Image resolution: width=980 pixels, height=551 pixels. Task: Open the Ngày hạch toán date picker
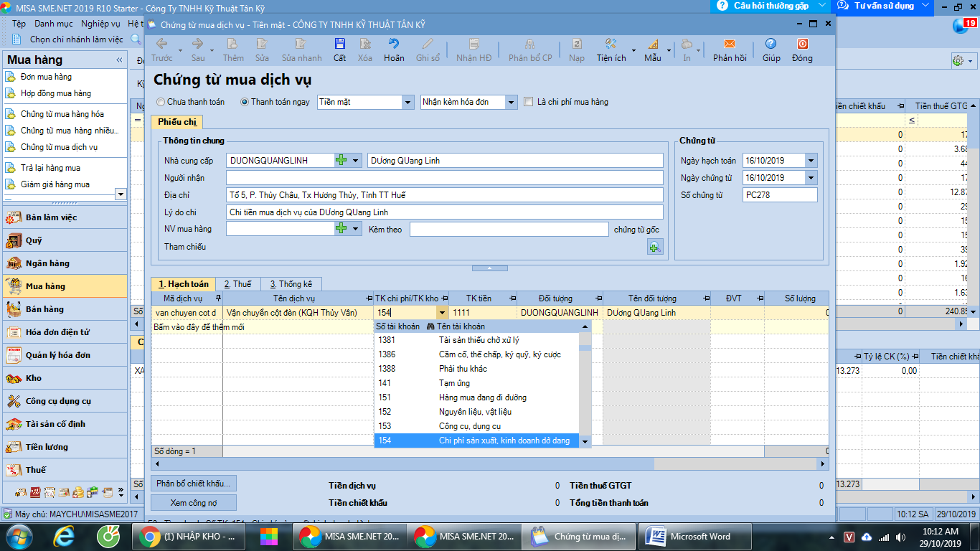coord(811,161)
